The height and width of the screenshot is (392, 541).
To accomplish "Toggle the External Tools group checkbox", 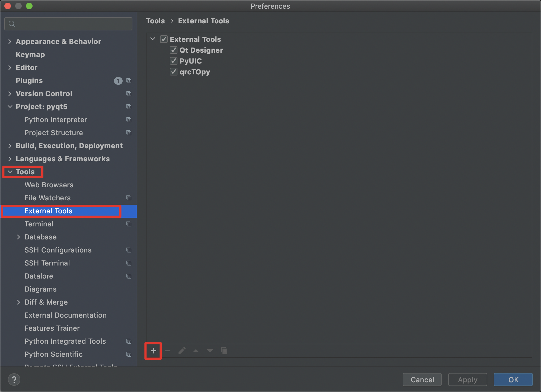I will 164,39.
